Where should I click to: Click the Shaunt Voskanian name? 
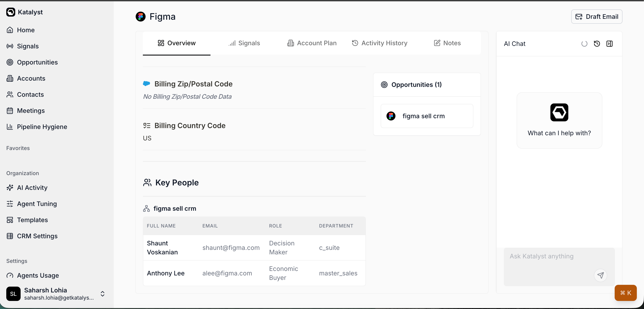(x=162, y=248)
